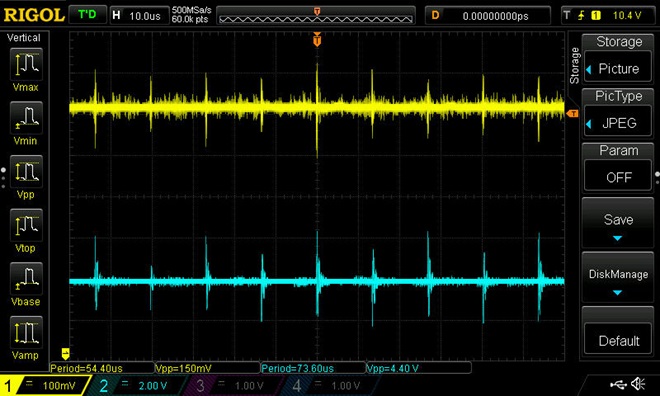Select the Vbase measurement icon
Image resolution: width=660 pixels, height=396 pixels.
26,279
